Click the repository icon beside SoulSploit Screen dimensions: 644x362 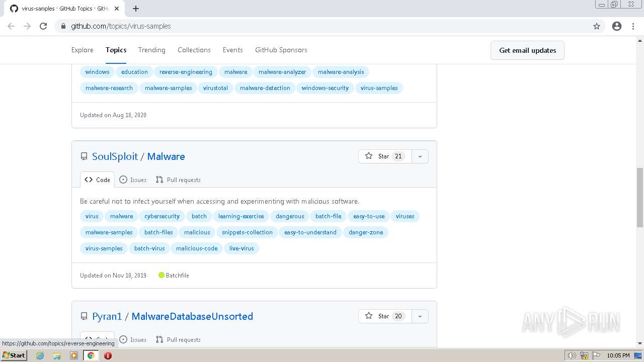[x=84, y=156]
